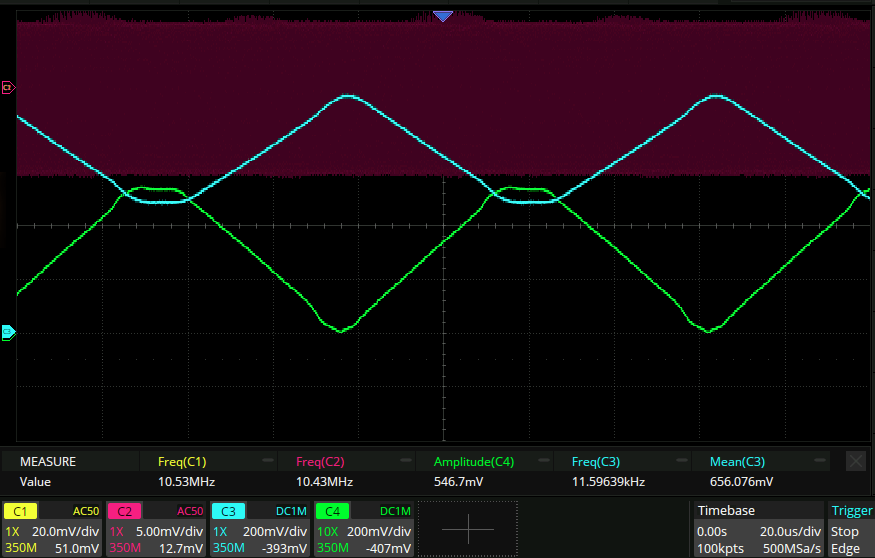
Task: Click the dash indicator beside Amplitude(C4)
Action: (x=543, y=461)
